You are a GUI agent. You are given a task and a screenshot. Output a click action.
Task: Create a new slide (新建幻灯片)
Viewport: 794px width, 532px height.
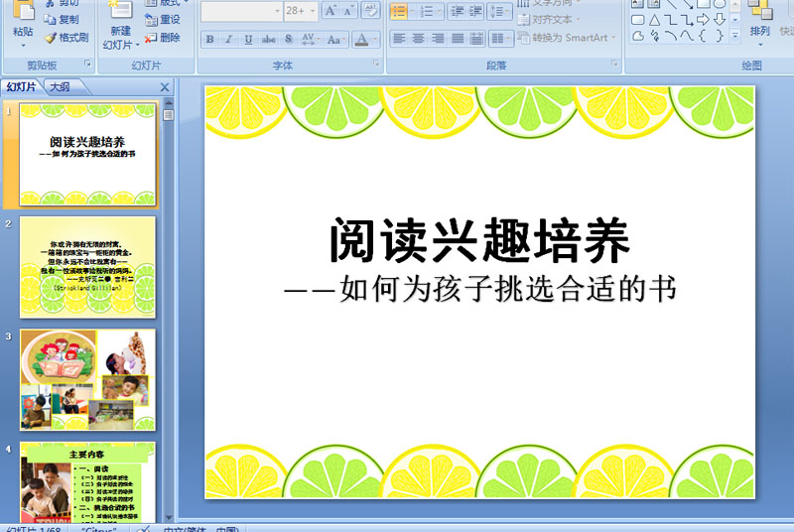pos(120,25)
